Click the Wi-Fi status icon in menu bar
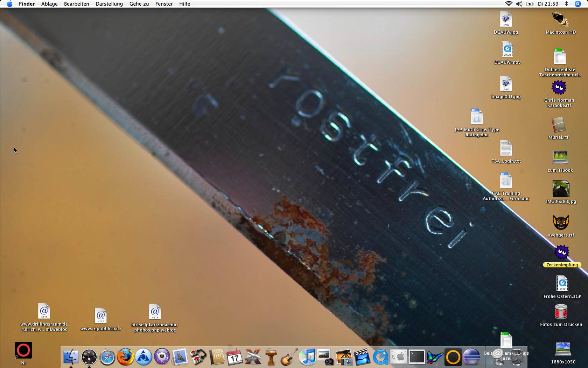588x368 pixels. 509,4
